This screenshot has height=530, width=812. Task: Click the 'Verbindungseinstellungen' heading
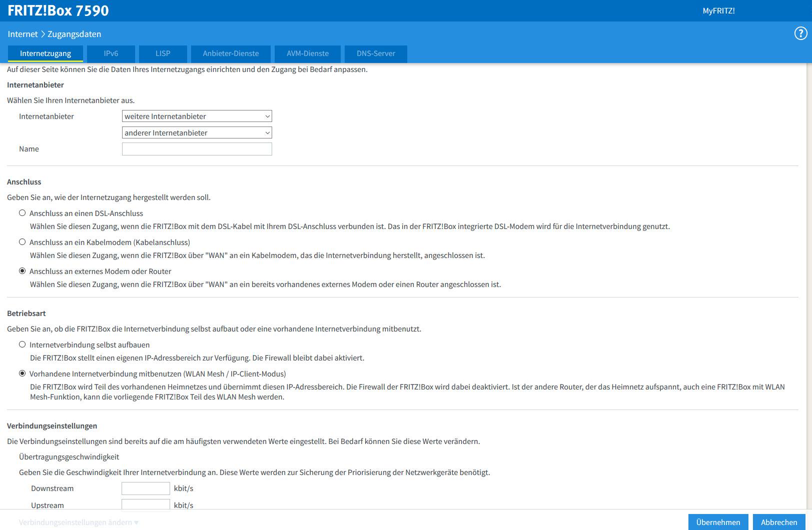click(x=52, y=426)
